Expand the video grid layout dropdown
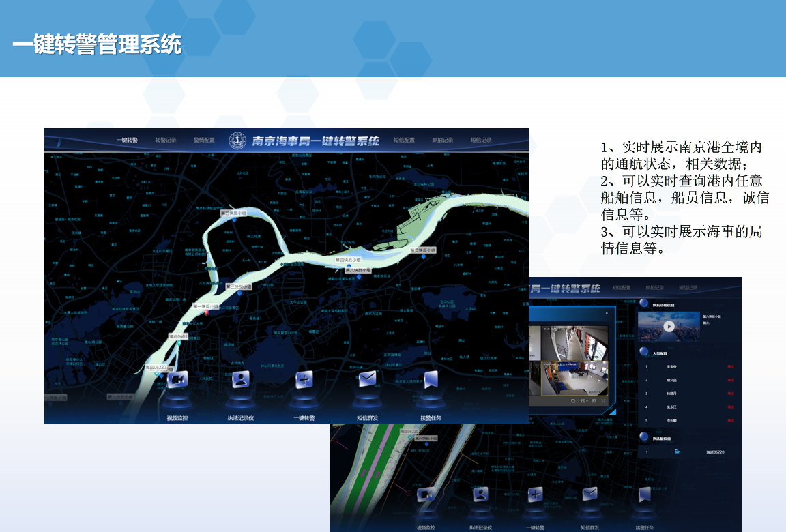 [x=585, y=401]
